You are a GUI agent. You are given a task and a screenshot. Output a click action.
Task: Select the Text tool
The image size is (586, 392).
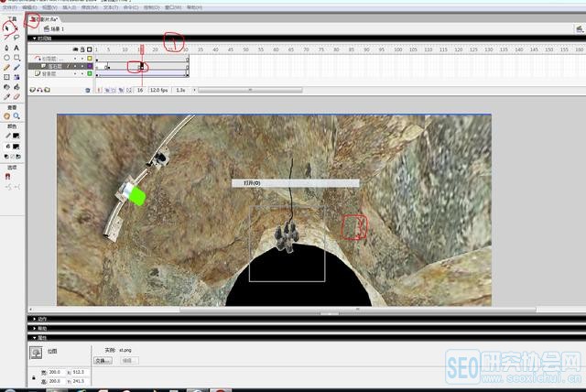click(16, 48)
